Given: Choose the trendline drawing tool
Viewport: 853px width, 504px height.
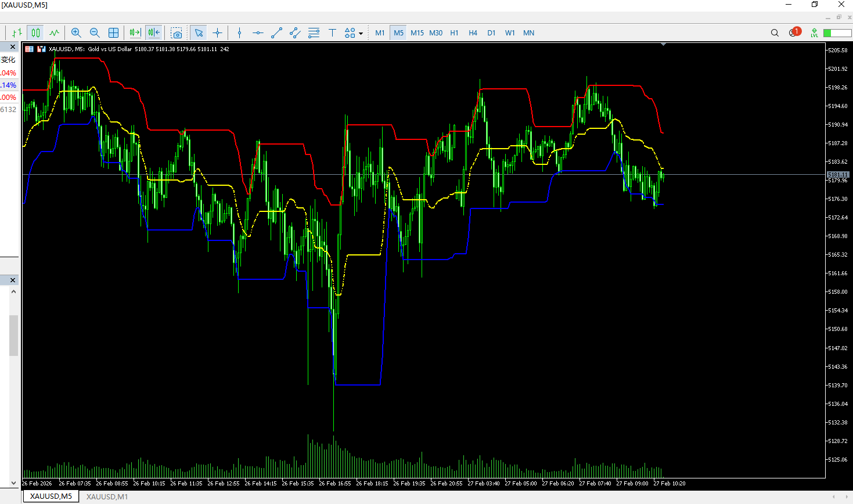Looking at the screenshot, I should coord(276,33).
